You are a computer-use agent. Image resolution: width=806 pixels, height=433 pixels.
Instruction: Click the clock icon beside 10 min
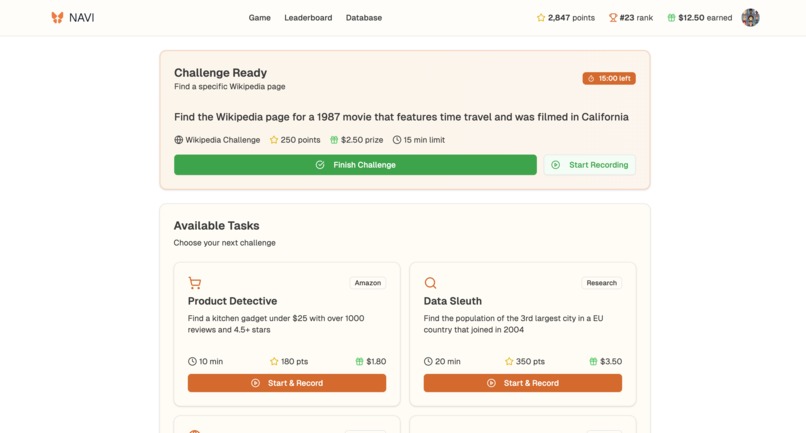click(192, 362)
